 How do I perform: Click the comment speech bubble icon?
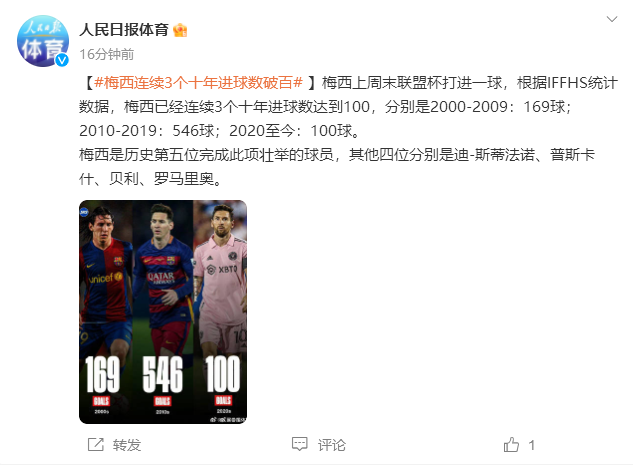(300, 444)
